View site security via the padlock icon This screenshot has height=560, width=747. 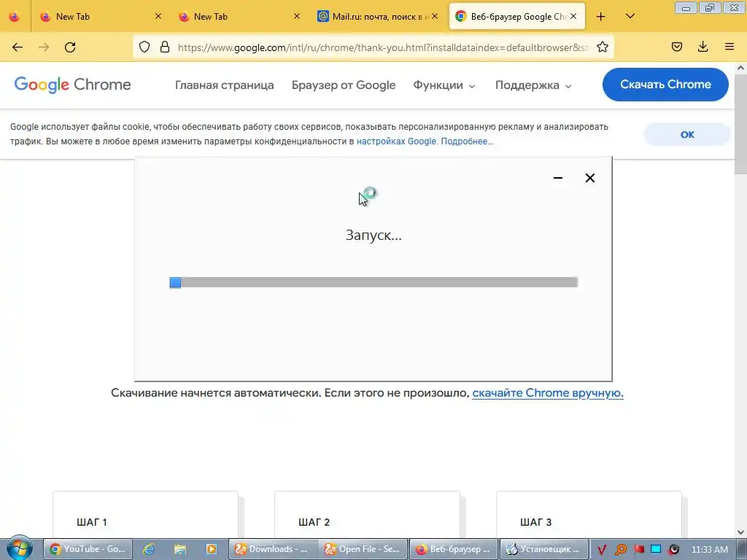coord(165,47)
